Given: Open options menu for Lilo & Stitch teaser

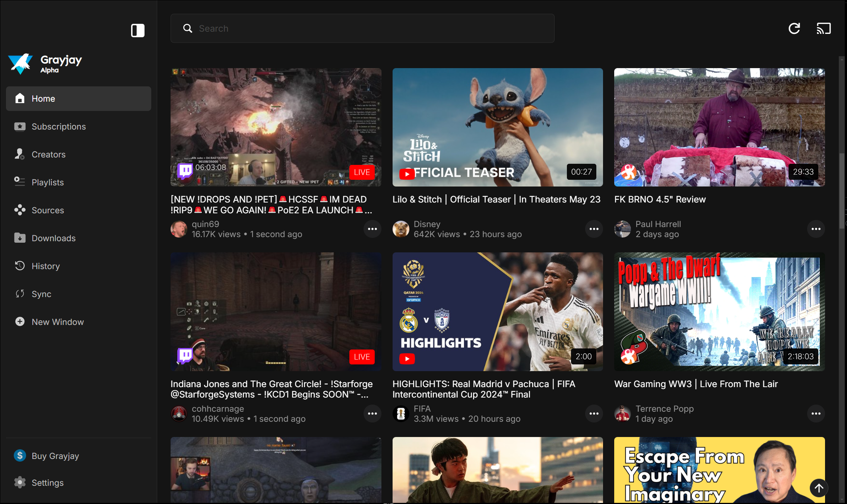Looking at the screenshot, I should 594,229.
